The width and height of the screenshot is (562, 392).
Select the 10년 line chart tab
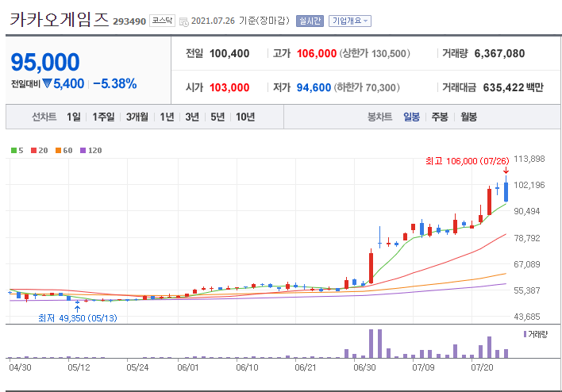click(x=245, y=117)
